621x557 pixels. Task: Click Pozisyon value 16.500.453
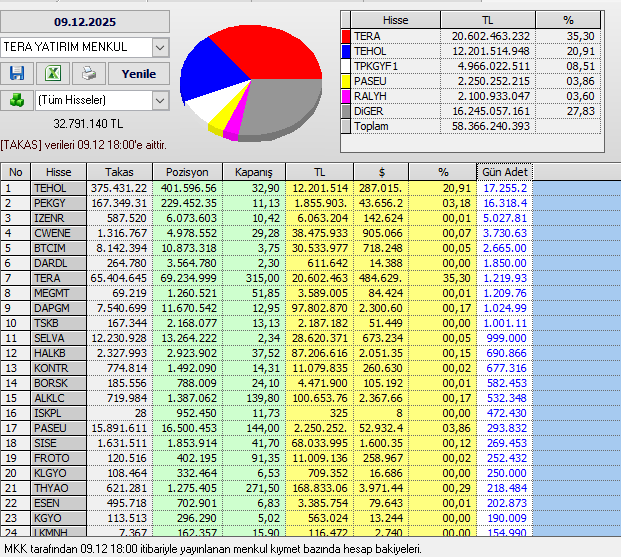click(x=189, y=428)
